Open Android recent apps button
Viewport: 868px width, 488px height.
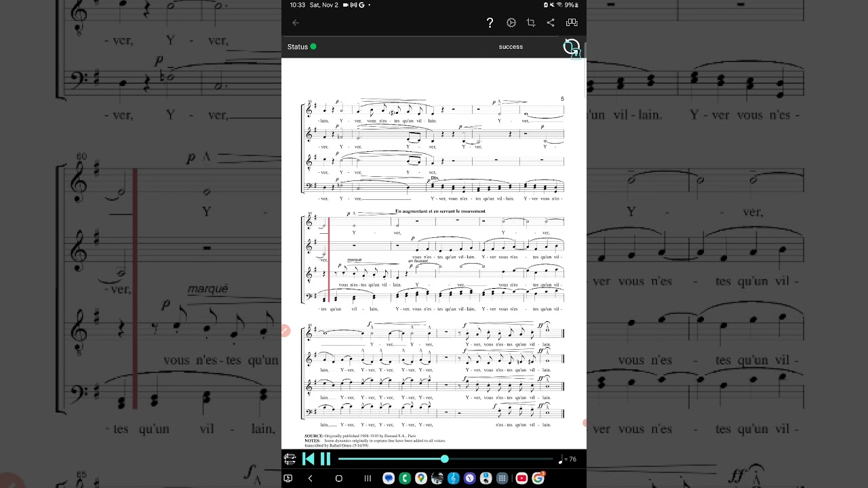point(368,479)
